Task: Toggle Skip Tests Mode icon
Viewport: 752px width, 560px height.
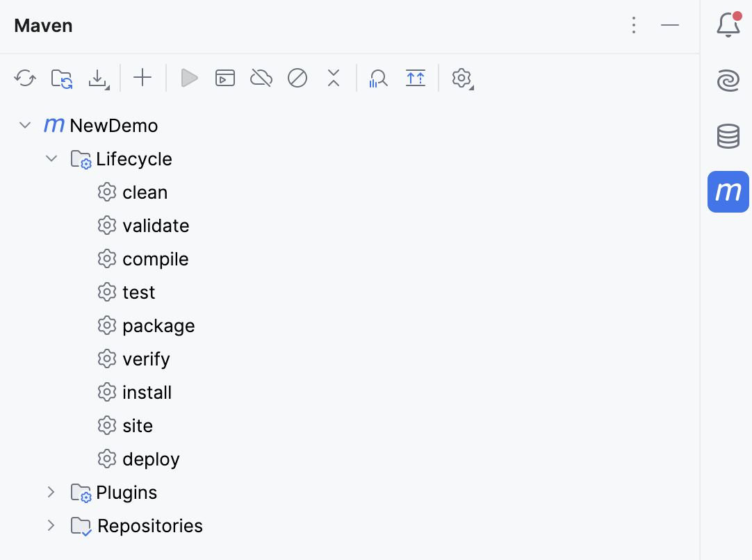Action: pyautogui.click(x=297, y=78)
